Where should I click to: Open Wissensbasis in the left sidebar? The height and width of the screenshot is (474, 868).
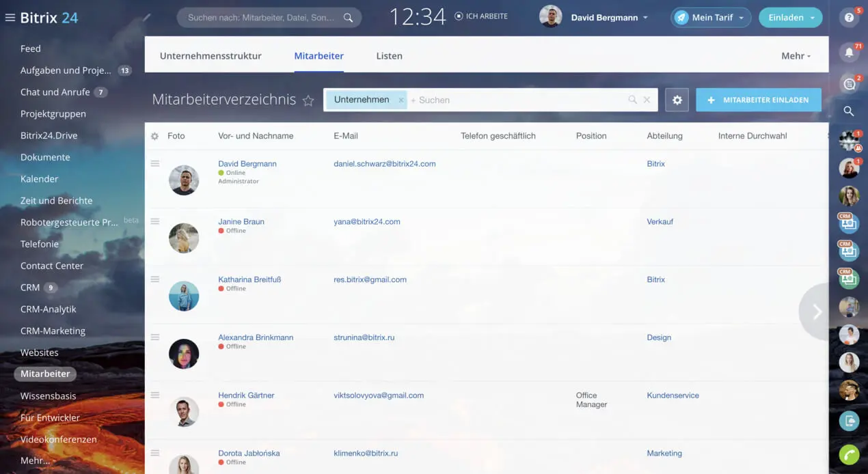pos(49,396)
